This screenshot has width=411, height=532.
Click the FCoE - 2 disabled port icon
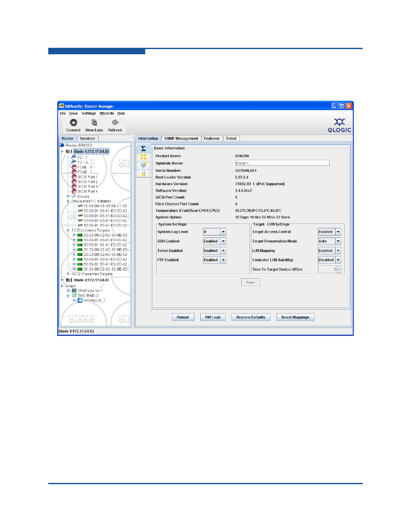click(x=74, y=172)
